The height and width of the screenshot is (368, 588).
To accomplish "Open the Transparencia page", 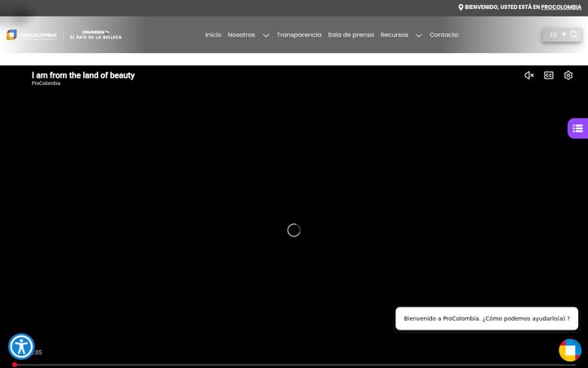I will (x=299, y=34).
